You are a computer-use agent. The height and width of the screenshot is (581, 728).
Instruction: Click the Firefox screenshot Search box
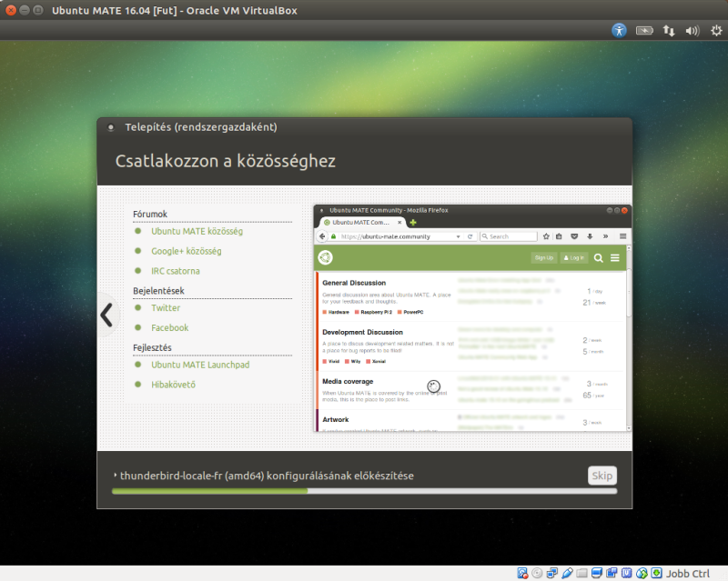coord(509,236)
